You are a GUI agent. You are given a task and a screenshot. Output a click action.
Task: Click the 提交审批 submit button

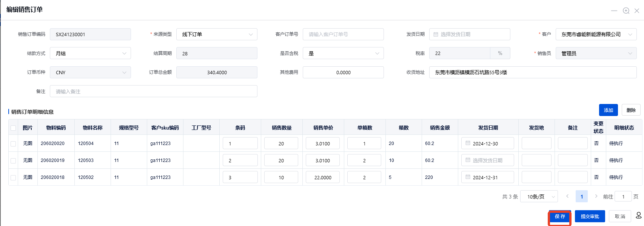(590, 217)
